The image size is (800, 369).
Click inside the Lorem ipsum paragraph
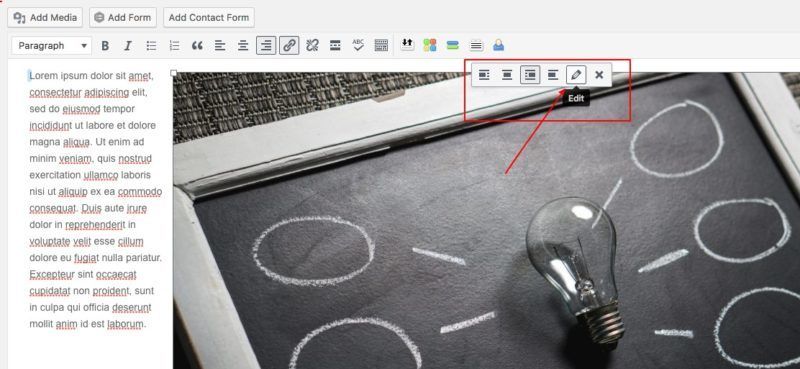[95, 200]
